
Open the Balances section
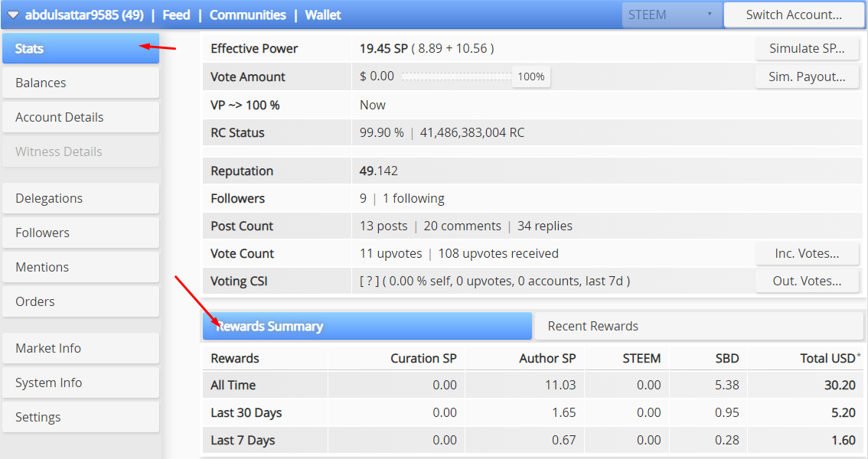click(x=81, y=83)
